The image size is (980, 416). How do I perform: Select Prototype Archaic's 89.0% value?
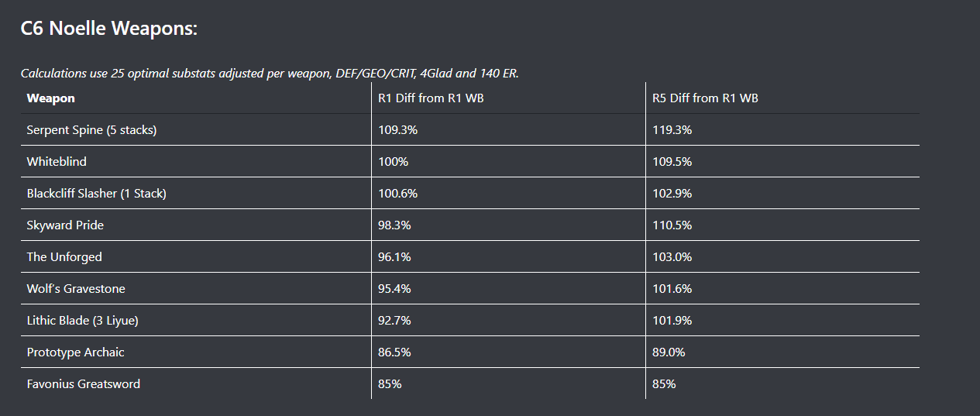point(669,352)
